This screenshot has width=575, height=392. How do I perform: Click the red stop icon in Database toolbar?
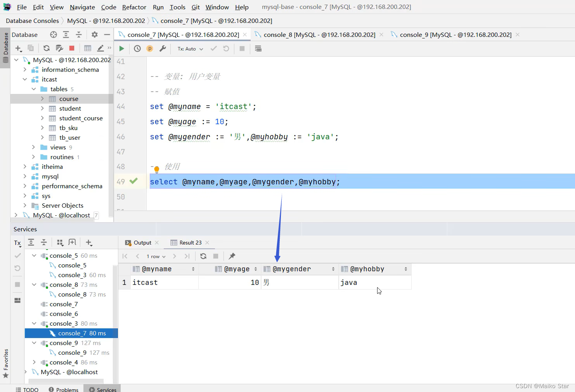point(72,48)
